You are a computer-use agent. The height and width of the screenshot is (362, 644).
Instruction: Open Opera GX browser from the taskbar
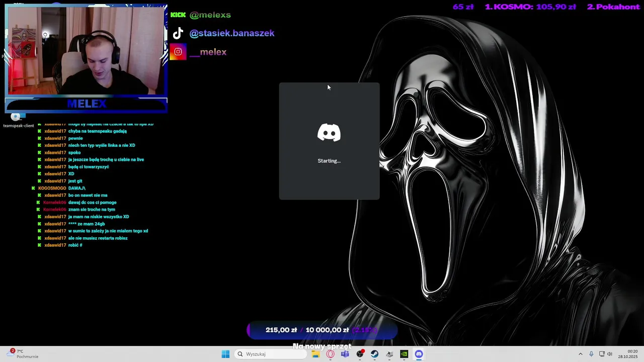(x=330, y=354)
